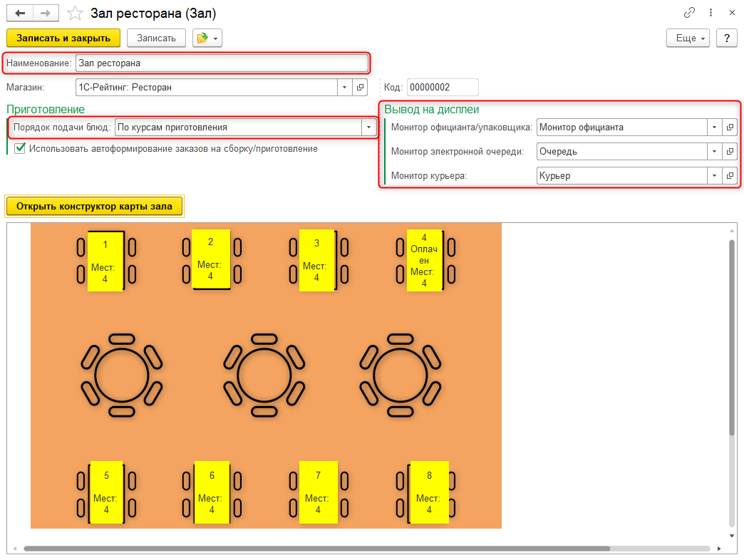
Task: Add form to favorites with star icon
Action: [x=74, y=14]
